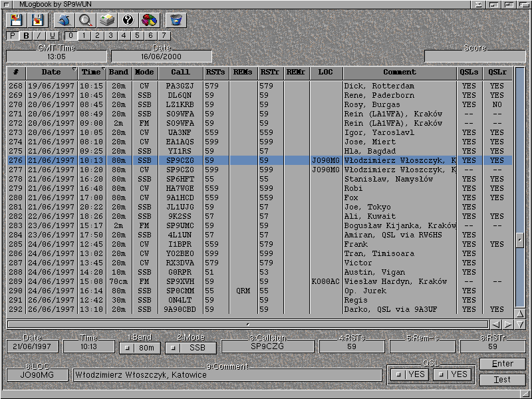This screenshot has height=399, width=532.
Task: Click the blue undo arrow icon
Action: click(x=64, y=21)
